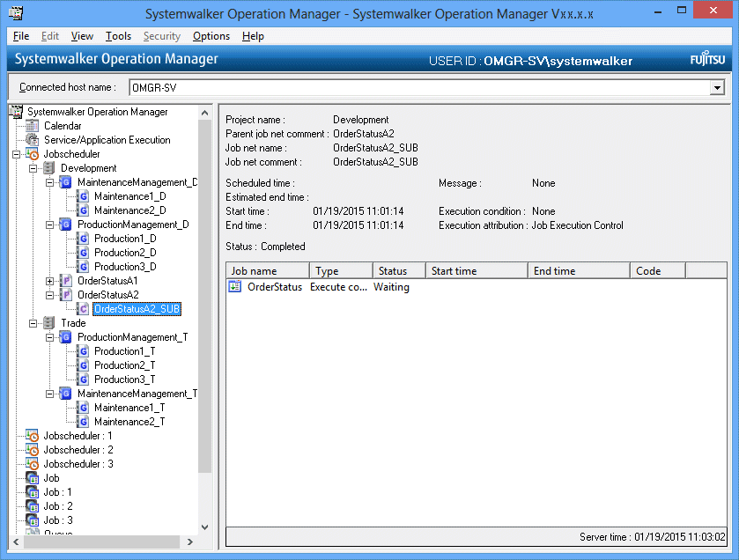Click the Job name column header

[267, 271]
